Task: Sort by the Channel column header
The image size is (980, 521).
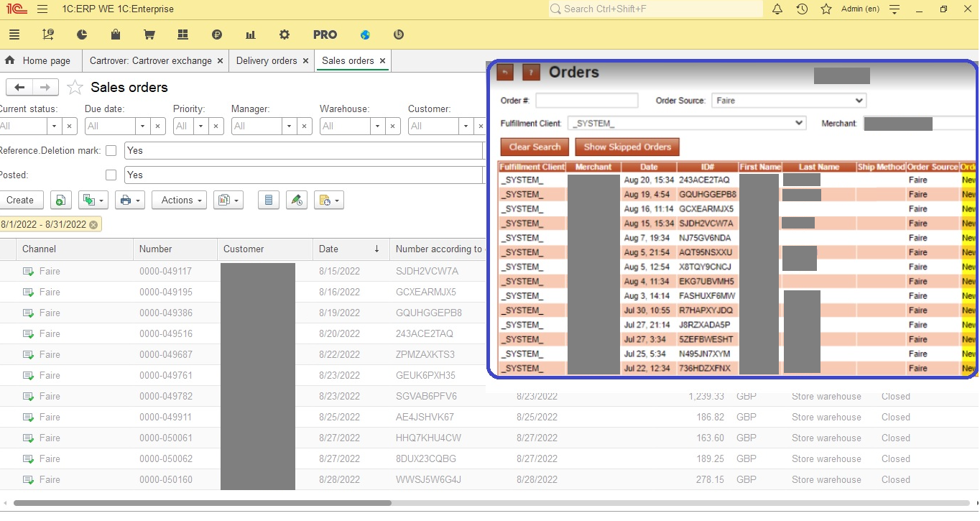Action: click(75, 249)
